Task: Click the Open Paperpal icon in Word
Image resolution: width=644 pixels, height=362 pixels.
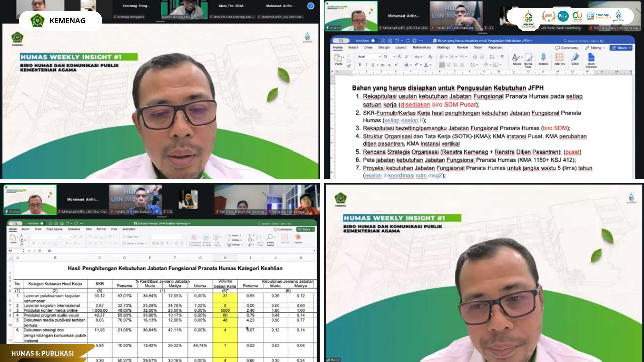Action: click(x=591, y=57)
